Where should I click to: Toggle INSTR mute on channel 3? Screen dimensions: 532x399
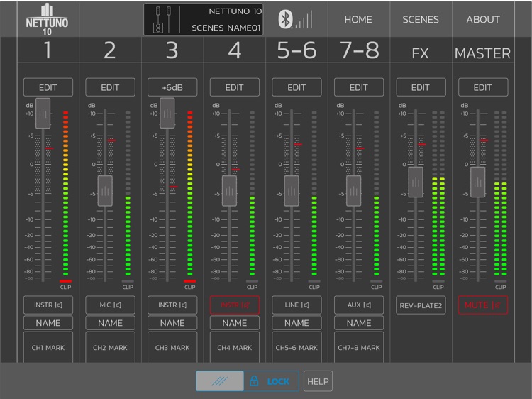pos(172,305)
